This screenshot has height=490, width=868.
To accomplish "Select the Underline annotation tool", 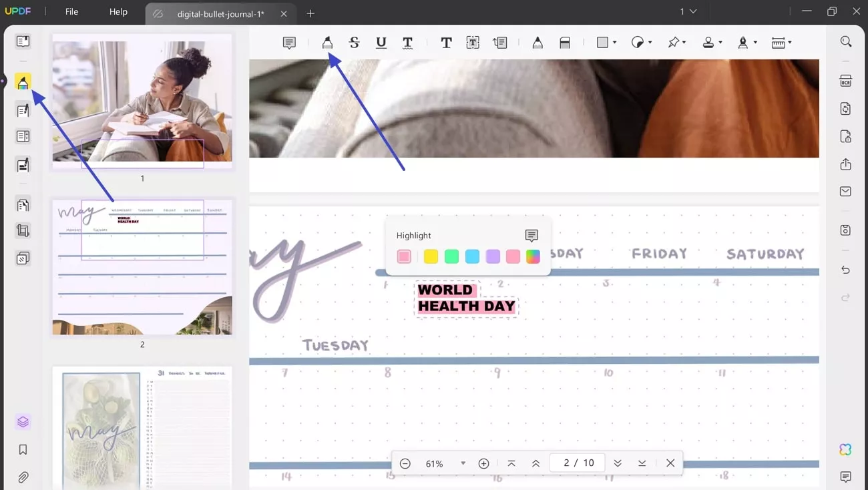I will pos(381,42).
